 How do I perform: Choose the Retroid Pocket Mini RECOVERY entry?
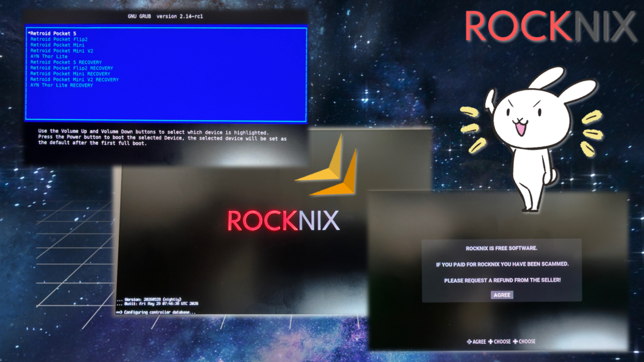[70, 74]
